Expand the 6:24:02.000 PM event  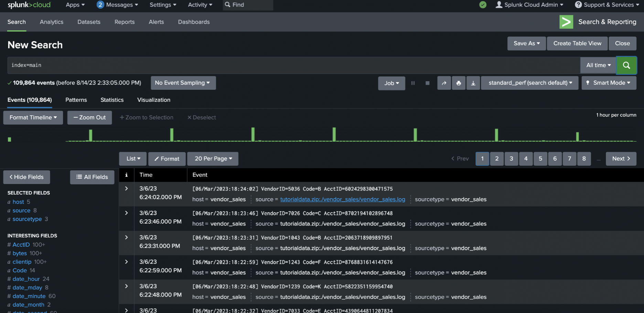(x=126, y=188)
